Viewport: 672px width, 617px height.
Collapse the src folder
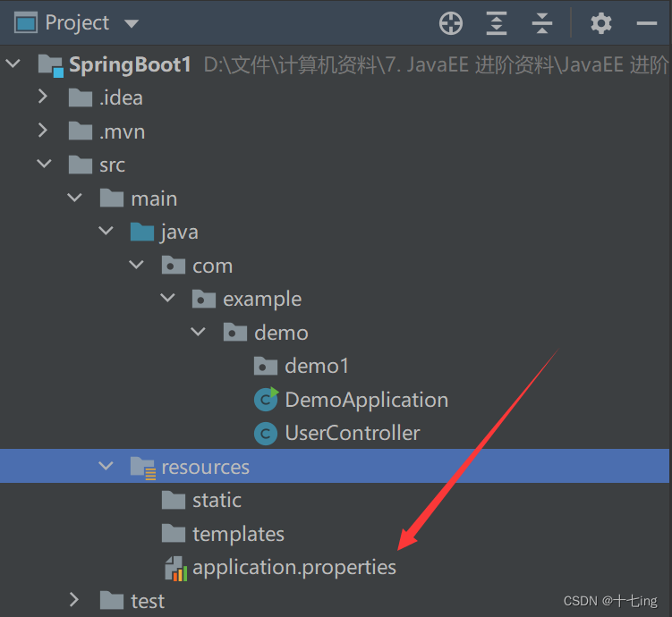coord(43,165)
